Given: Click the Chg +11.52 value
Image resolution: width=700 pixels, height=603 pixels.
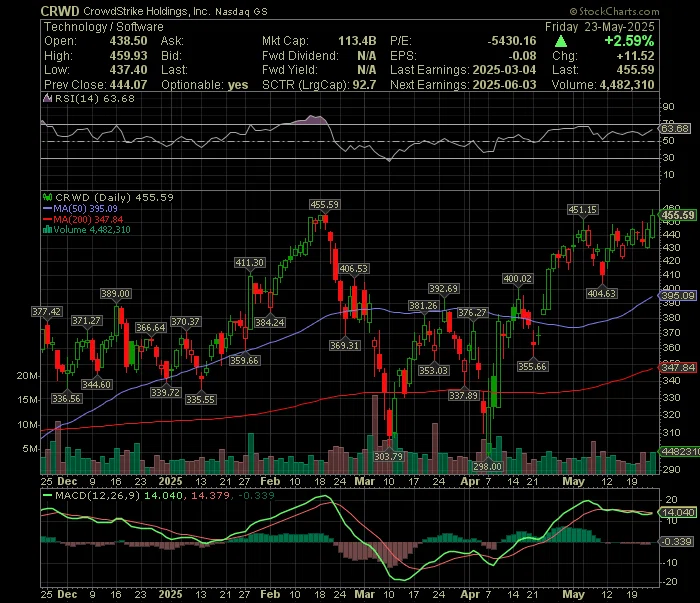Looking at the screenshot, I should (x=635, y=56).
